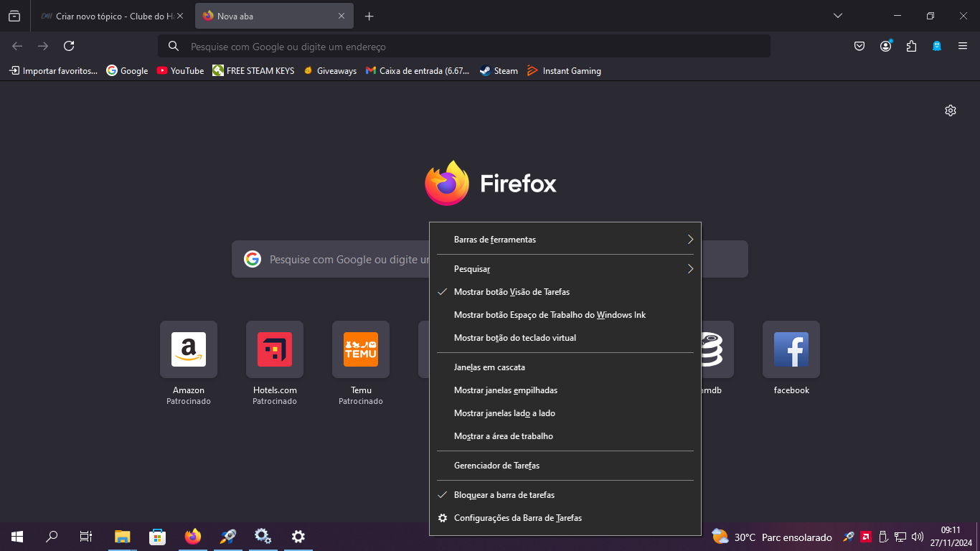The height and width of the screenshot is (551, 980).
Task: Open Importar favoritos bookmark
Action: pos(53,70)
